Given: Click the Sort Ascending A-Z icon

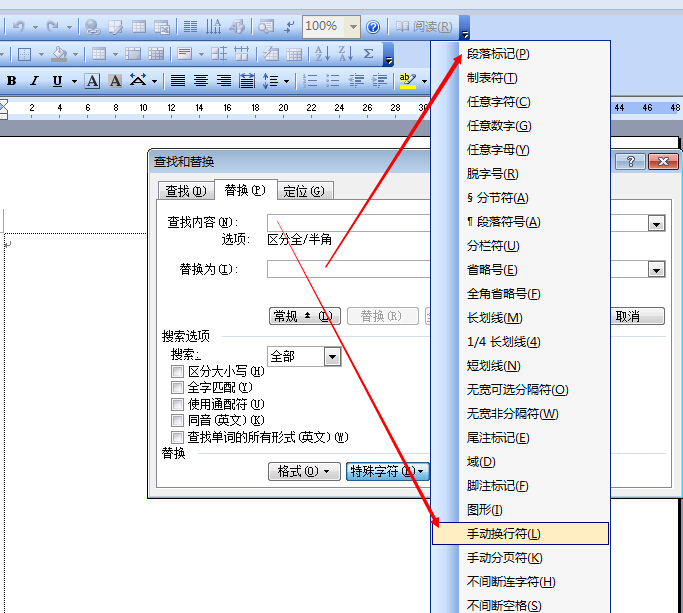Looking at the screenshot, I should coord(323,54).
